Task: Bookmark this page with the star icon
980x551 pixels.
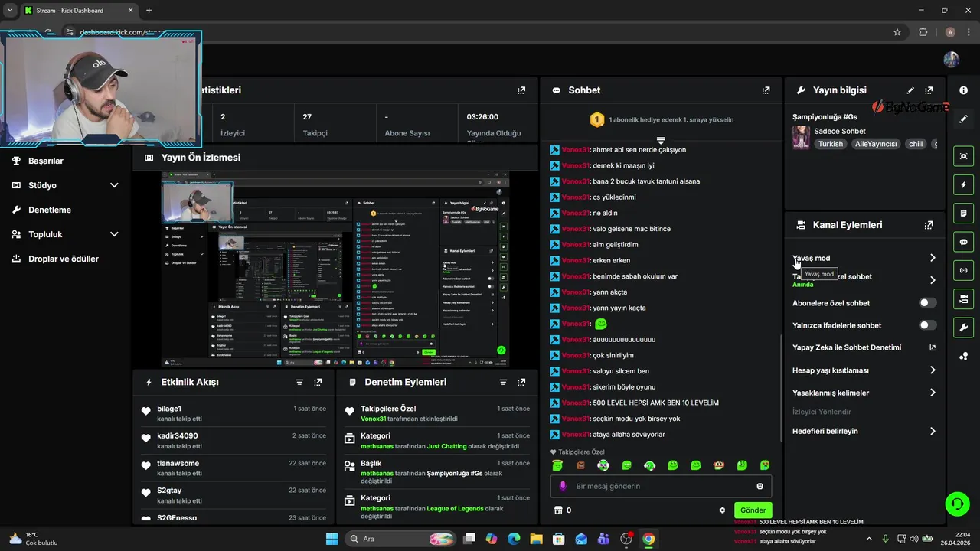Action: (x=897, y=32)
